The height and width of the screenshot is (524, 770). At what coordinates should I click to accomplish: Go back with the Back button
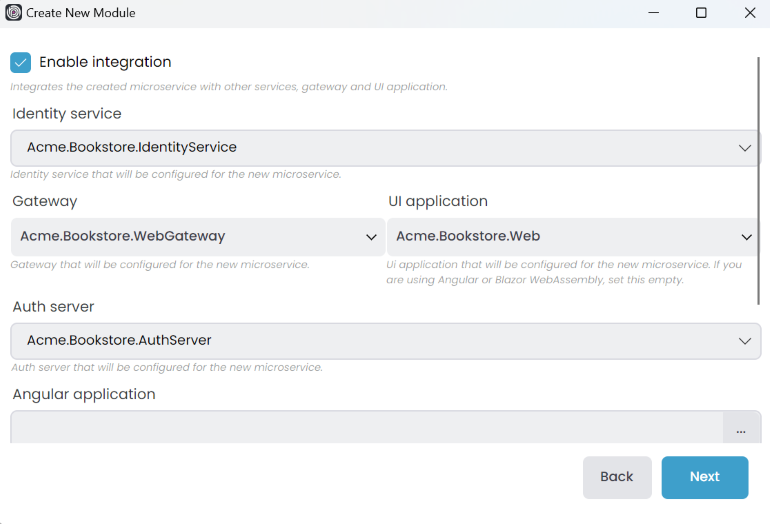tap(617, 477)
